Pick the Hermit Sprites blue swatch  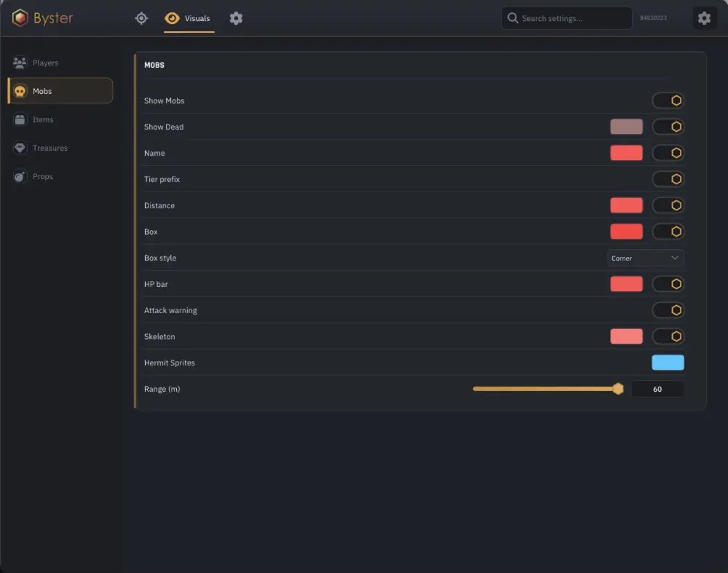(668, 362)
